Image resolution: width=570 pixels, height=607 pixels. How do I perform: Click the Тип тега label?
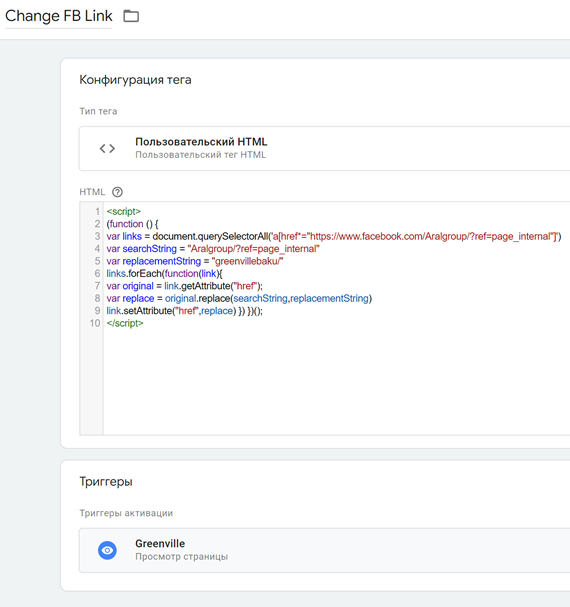coord(98,111)
